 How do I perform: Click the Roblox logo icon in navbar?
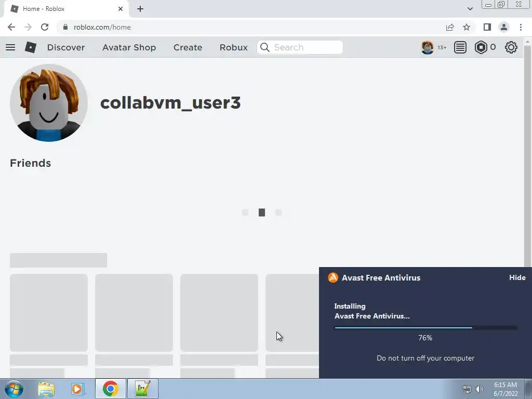coord(31,47)
